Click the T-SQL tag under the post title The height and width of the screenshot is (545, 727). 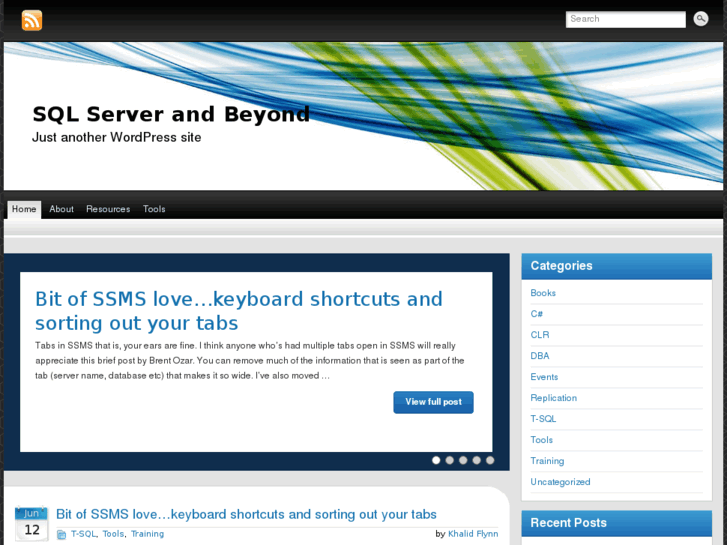[83, 534]
